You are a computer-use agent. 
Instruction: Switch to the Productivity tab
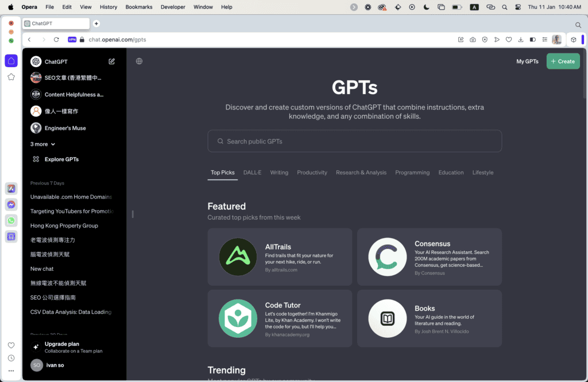pos(312,173)
